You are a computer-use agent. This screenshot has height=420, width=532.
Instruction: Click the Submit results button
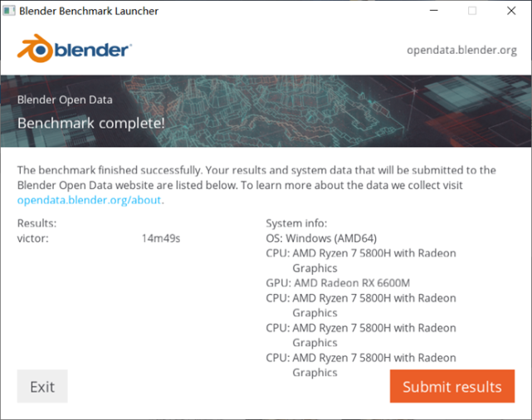click(x=452, y=387)
